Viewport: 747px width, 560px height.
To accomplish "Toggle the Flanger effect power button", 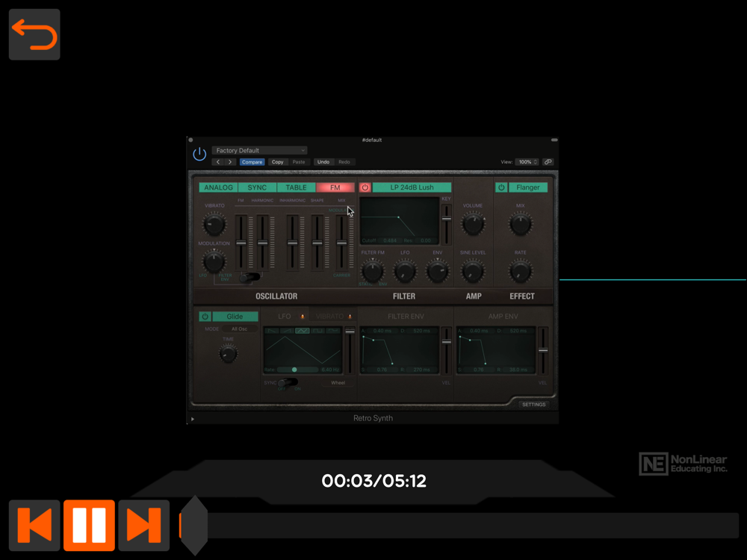I will point(501,187).
